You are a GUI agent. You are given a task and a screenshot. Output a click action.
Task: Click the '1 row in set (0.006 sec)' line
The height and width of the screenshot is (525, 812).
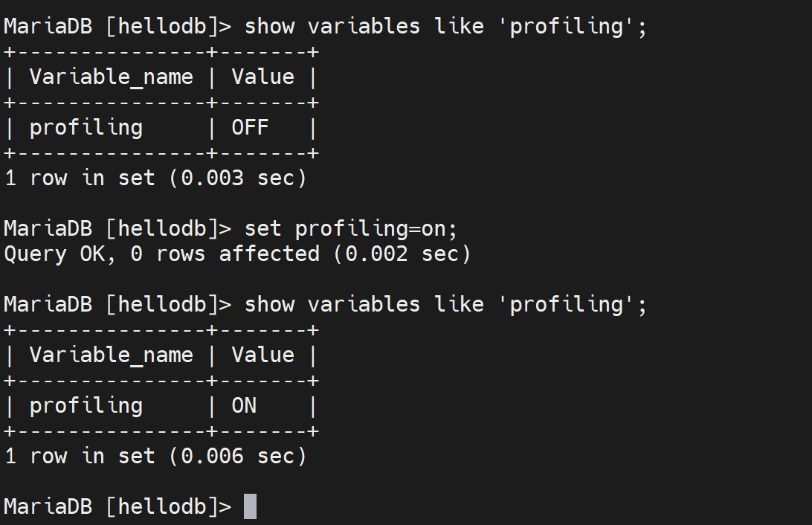(x=155, y=456)
